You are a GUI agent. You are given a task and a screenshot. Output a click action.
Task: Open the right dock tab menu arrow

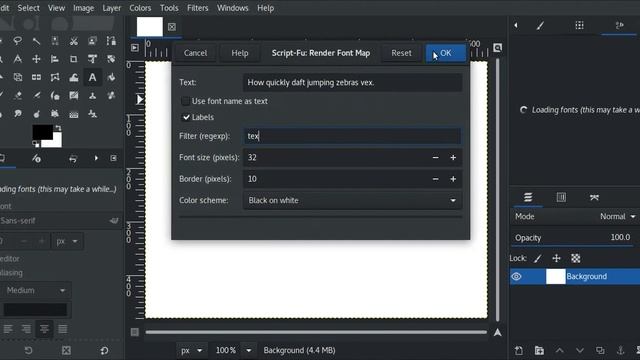tap(516, 25)
